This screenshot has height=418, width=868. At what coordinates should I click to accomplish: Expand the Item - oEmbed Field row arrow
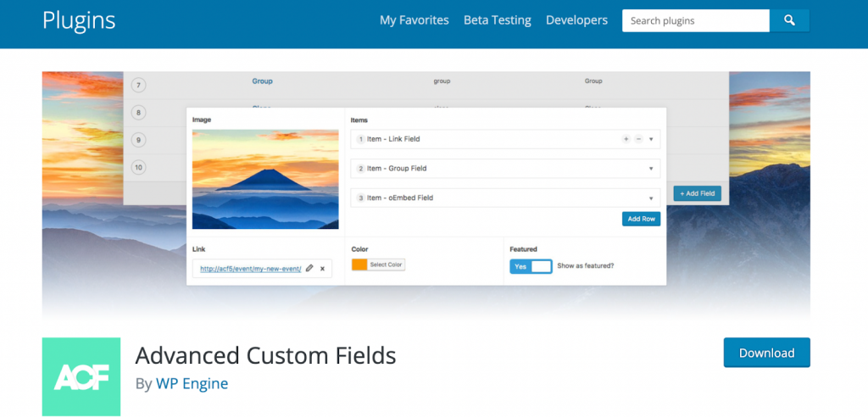[x=651, y=198]
